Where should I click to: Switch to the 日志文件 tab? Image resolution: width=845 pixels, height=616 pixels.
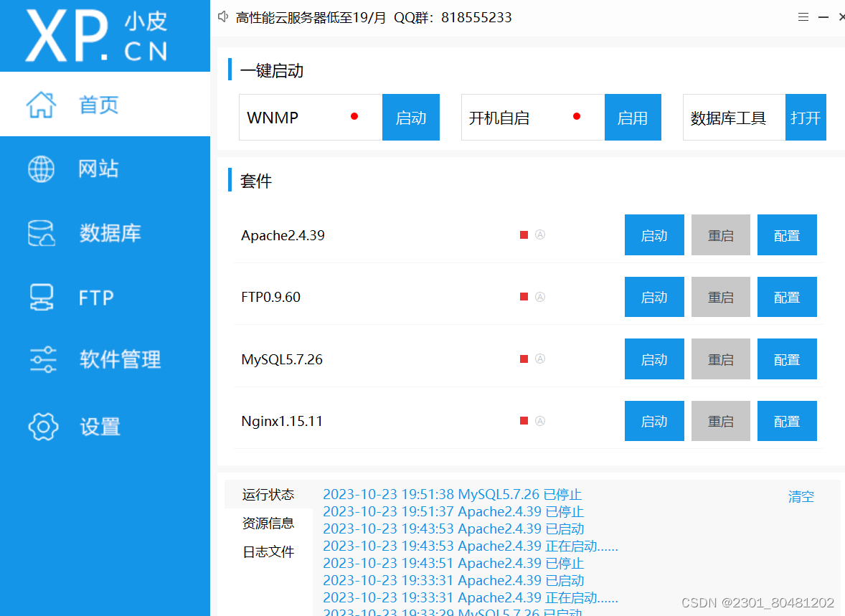click(x=268, y=552)
